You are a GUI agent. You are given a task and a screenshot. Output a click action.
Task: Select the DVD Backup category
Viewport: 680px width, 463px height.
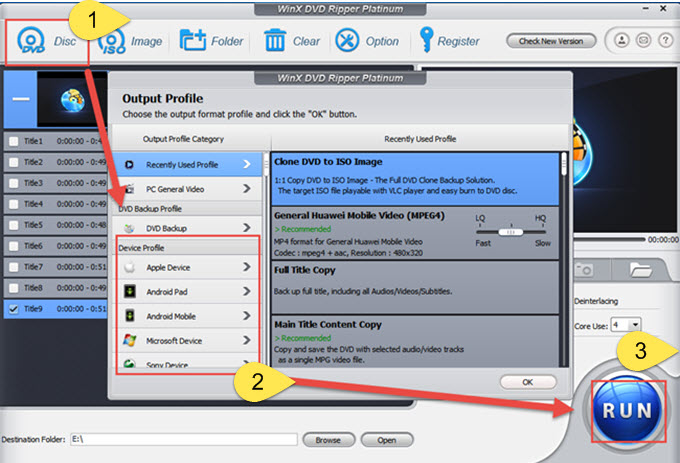point(187,228)
